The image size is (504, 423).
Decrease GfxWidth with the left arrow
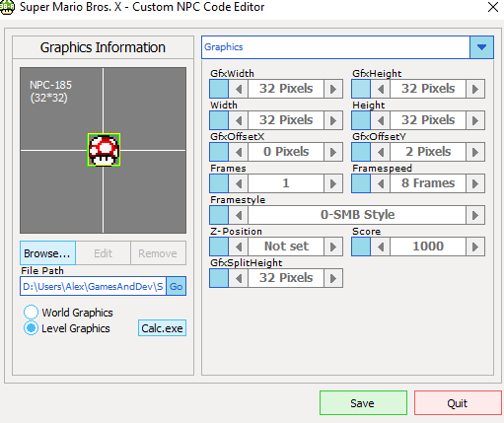pos(239,89)
